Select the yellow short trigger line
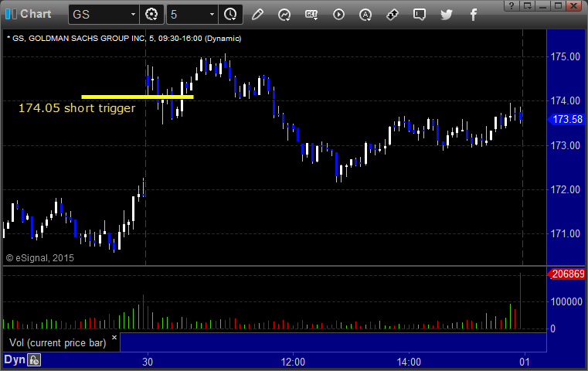This screenshot has width=588, height=371. [138, 97]
